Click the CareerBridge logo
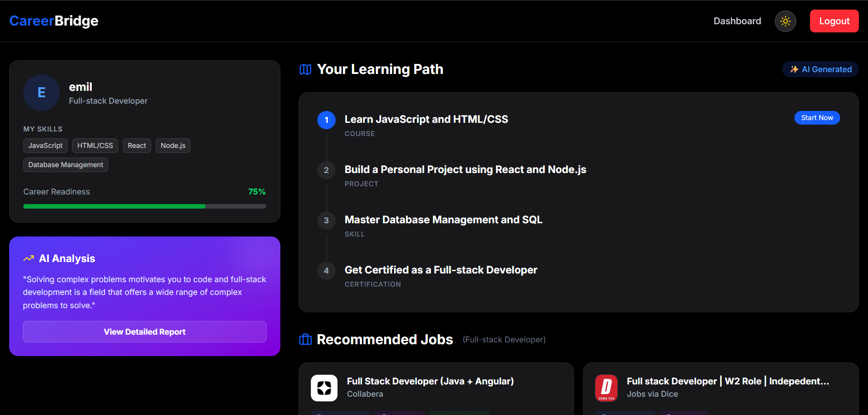 54,21
